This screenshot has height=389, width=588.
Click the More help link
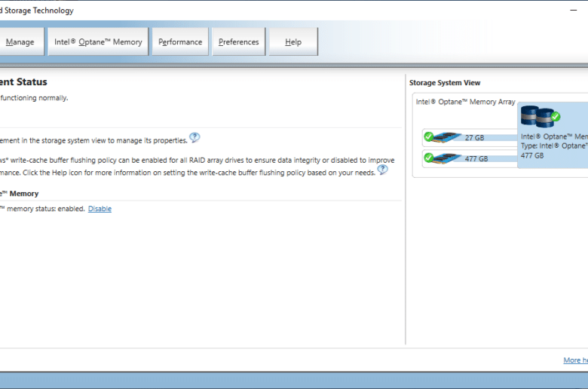click(x=576, y=360)
